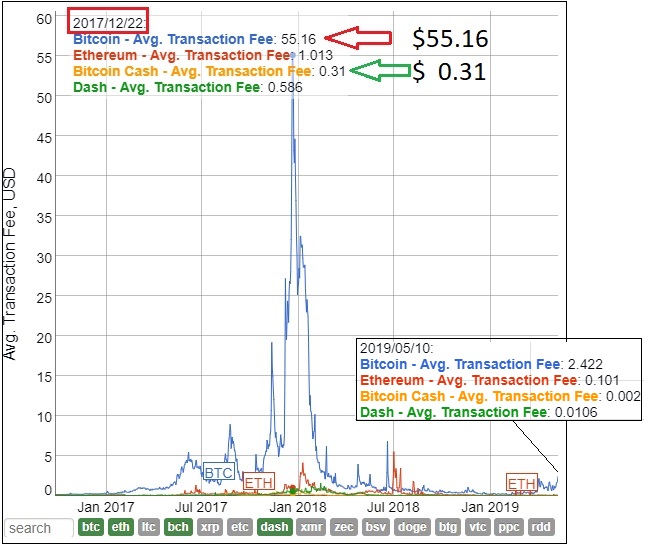
Task: Click the Jan 2019 axis label
Action: 490,507
